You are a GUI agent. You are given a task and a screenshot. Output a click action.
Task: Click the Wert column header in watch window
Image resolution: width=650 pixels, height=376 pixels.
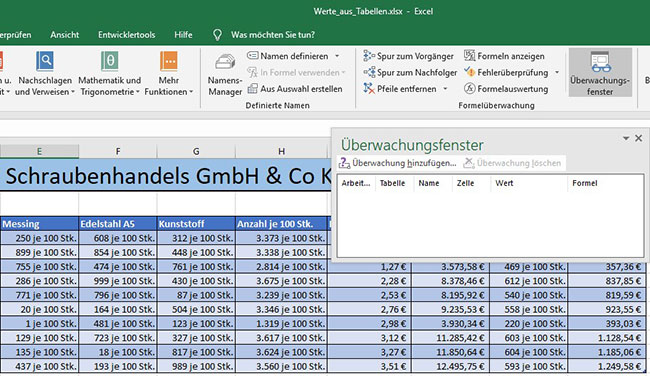click(529, 183)
